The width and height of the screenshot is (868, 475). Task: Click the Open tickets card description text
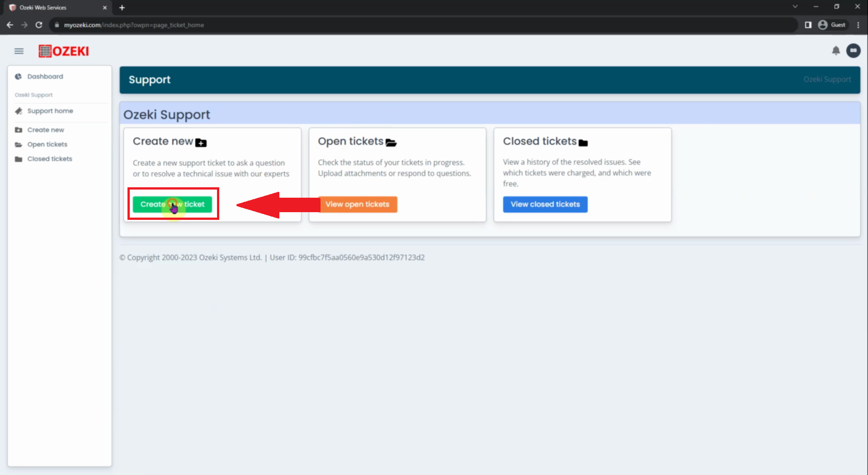coord(394,168)
